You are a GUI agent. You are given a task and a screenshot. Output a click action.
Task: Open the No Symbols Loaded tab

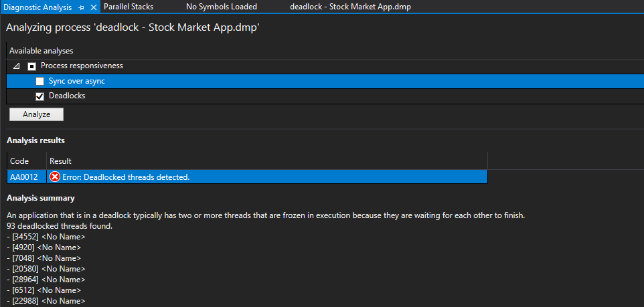tap(222, 7)
